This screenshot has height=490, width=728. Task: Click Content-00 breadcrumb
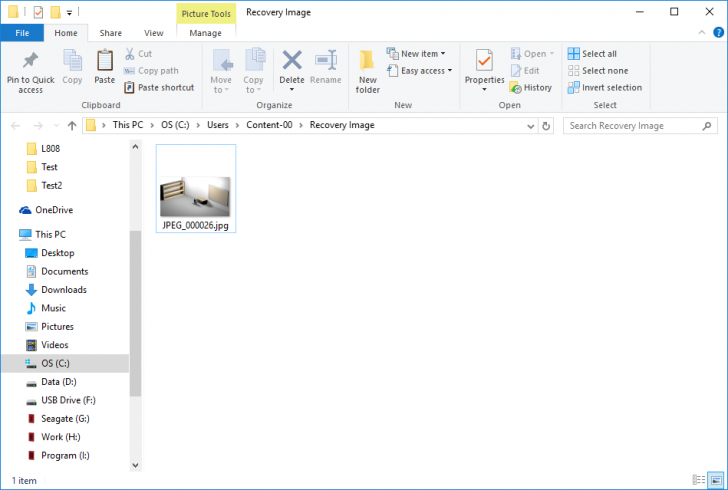coord(269,125)
